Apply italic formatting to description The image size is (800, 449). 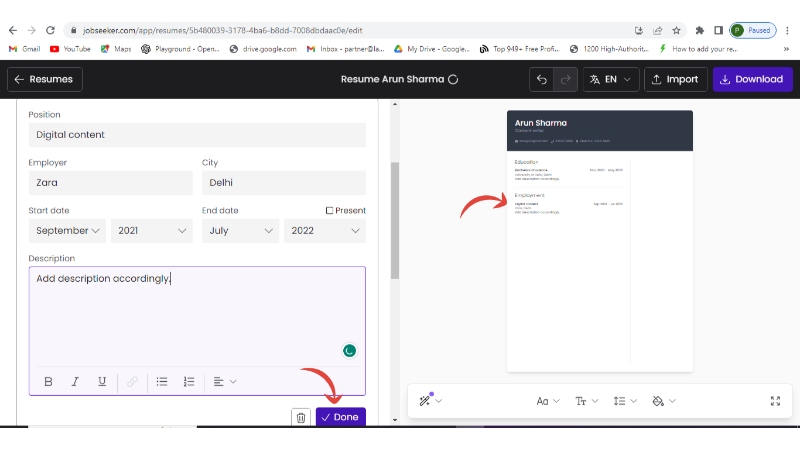coord(75,381)
